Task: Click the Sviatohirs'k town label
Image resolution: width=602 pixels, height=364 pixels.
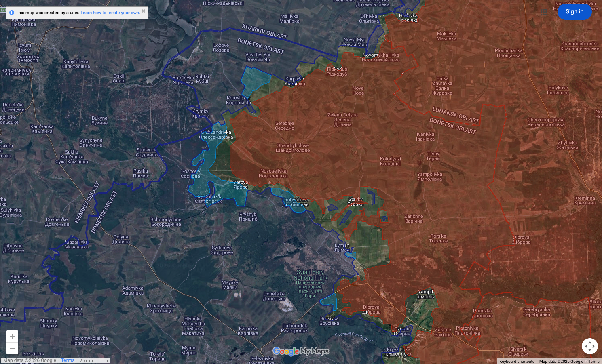Action: pos(209,199)
